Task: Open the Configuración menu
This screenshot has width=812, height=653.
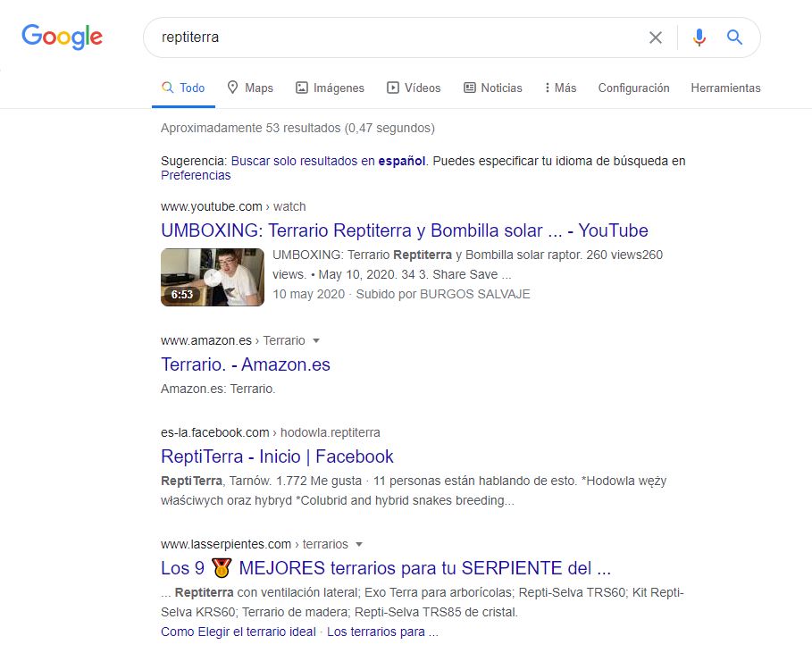Action: point(633,88)
